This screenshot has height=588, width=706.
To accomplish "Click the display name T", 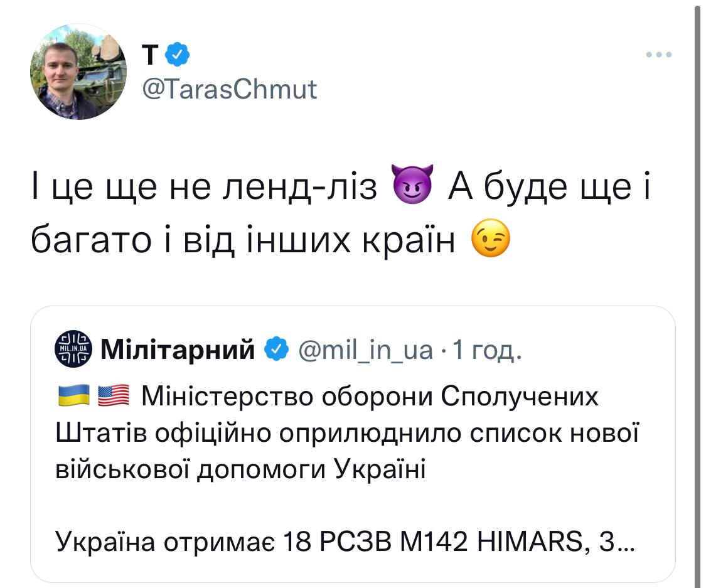I will point(149,56).
